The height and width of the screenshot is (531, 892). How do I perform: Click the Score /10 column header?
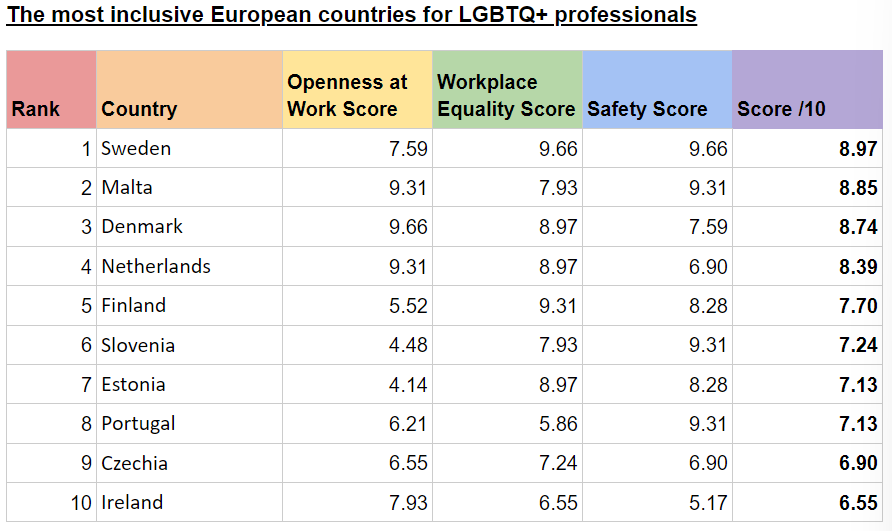[x=781, y=109]
